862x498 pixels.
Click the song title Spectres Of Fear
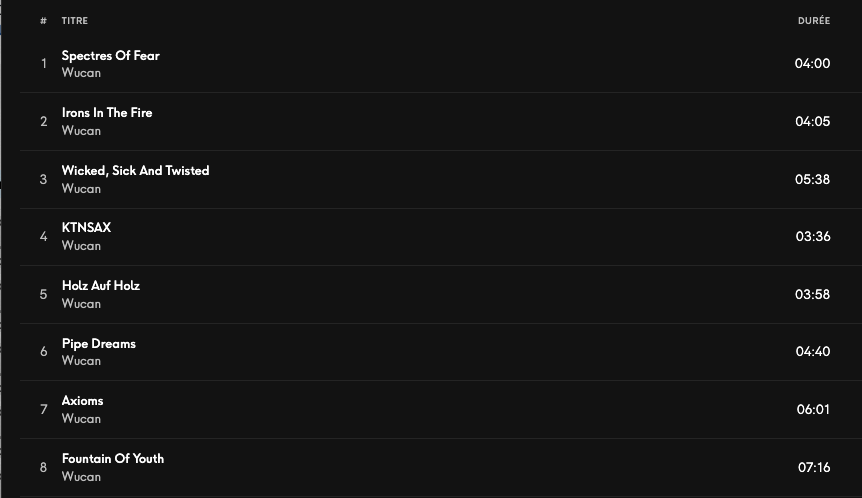click(110, 56)
